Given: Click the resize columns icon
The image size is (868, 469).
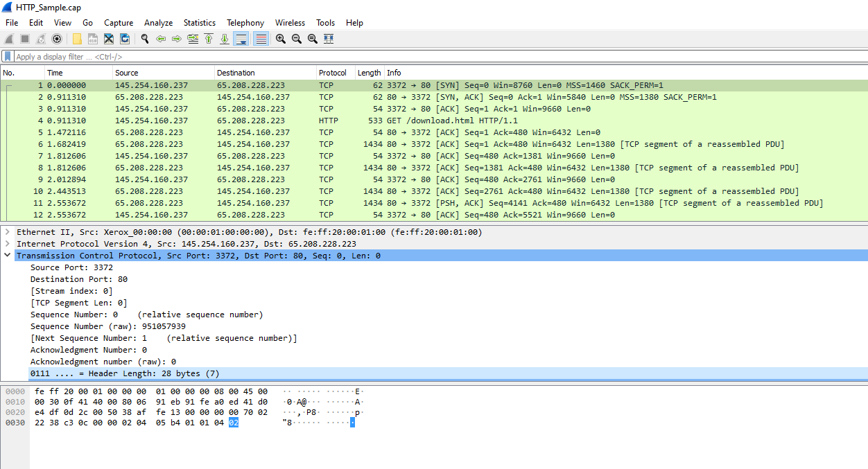Looking at the screenshot, I should [329, 39].
